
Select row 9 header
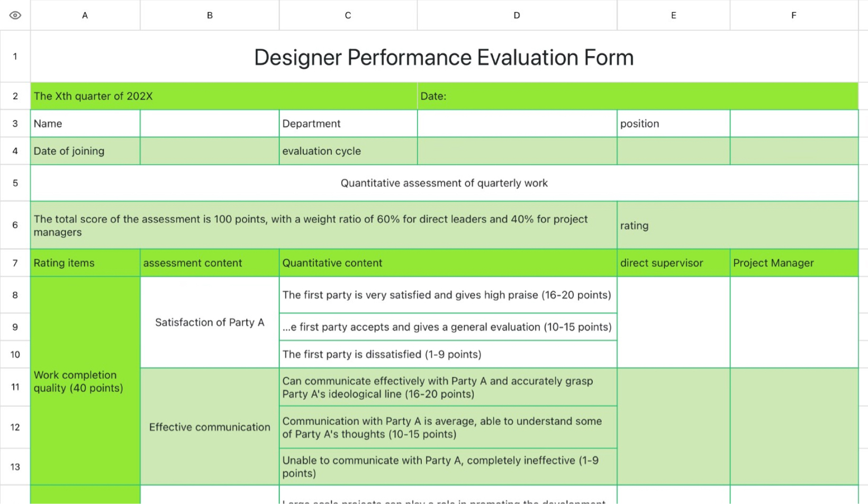(15, 327)
